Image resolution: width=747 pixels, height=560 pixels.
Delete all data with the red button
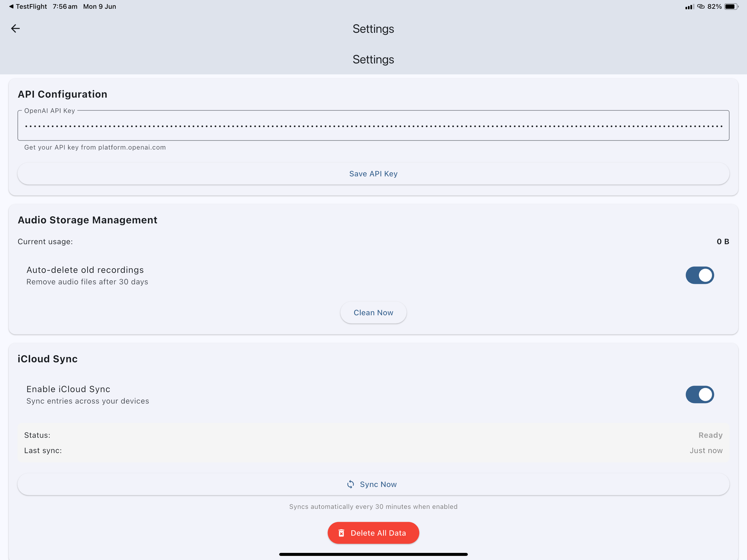pyautogui.click(x=373, y=533)
